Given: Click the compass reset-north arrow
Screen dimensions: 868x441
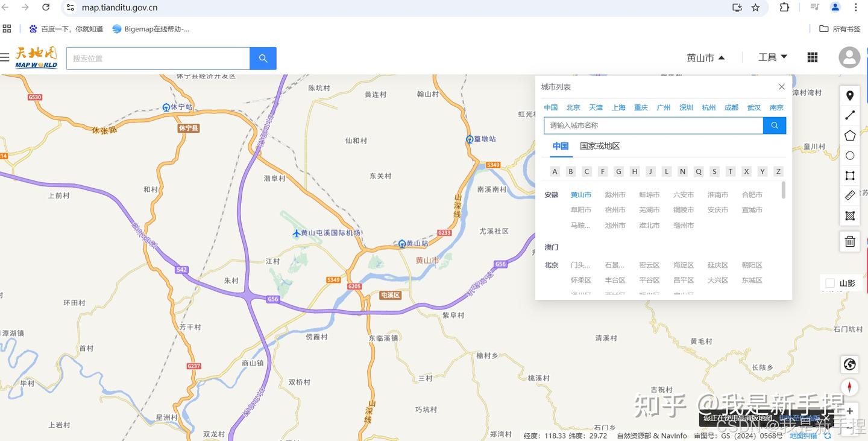Looking at the screenshot, I should click(x=849, y=387).
